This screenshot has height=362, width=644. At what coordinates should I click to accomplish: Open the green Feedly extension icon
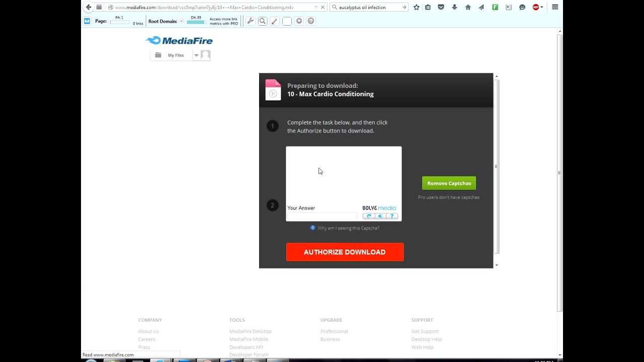click(x=495, y=8)
